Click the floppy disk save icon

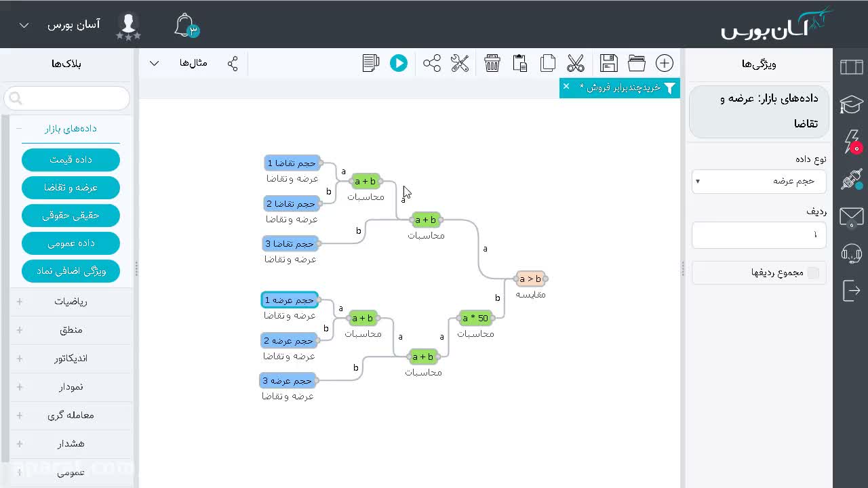[609, 63]
